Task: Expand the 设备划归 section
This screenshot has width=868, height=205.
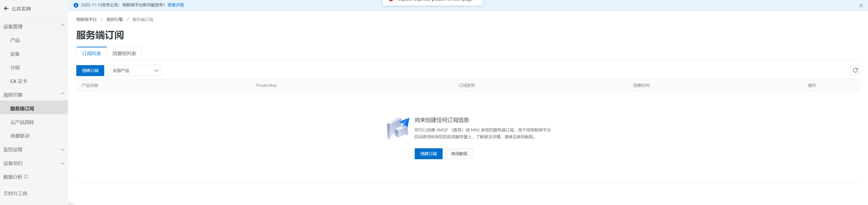Action: pos(62,163)
